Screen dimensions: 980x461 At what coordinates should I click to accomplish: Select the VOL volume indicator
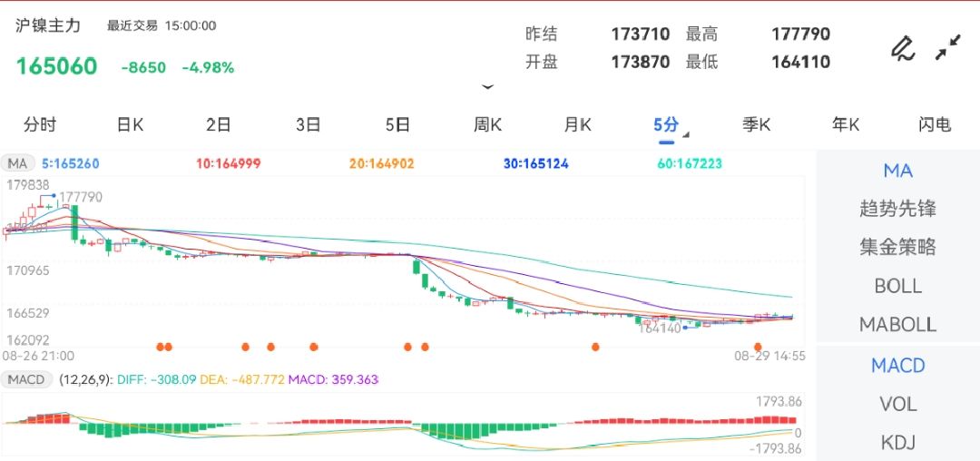tap(897, 404)
